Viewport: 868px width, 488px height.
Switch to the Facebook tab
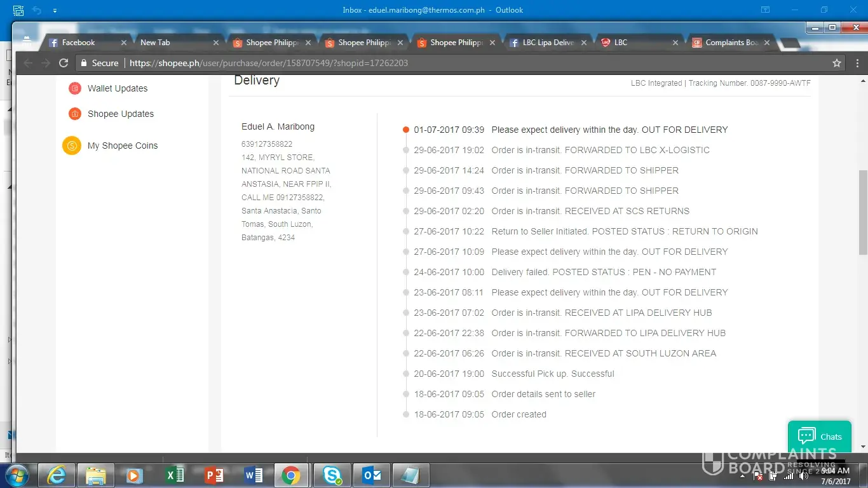pyautogui.click(x=78, y=43)
